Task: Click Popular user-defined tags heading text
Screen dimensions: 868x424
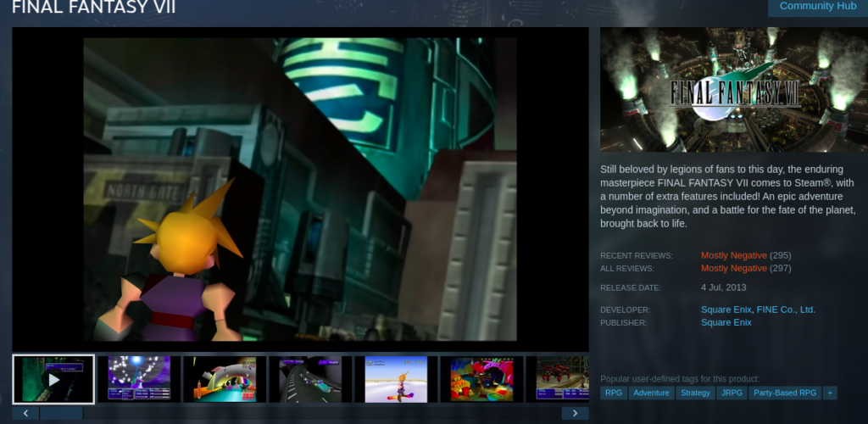Action: (x=680, y=379)
